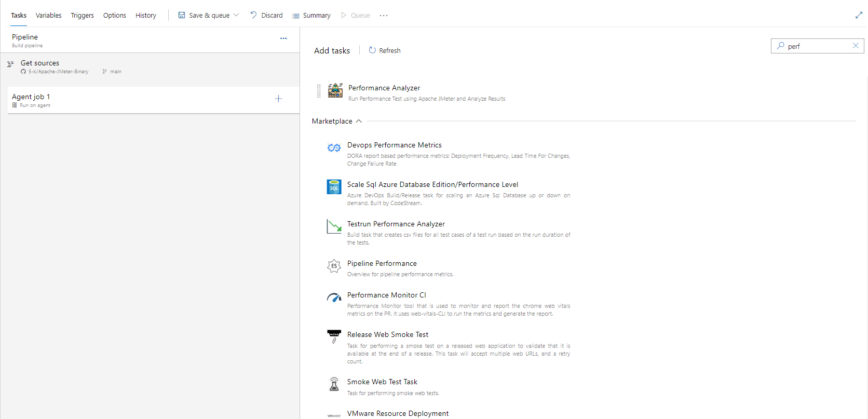Click the Performance Analyzer task title

[384, 88]
